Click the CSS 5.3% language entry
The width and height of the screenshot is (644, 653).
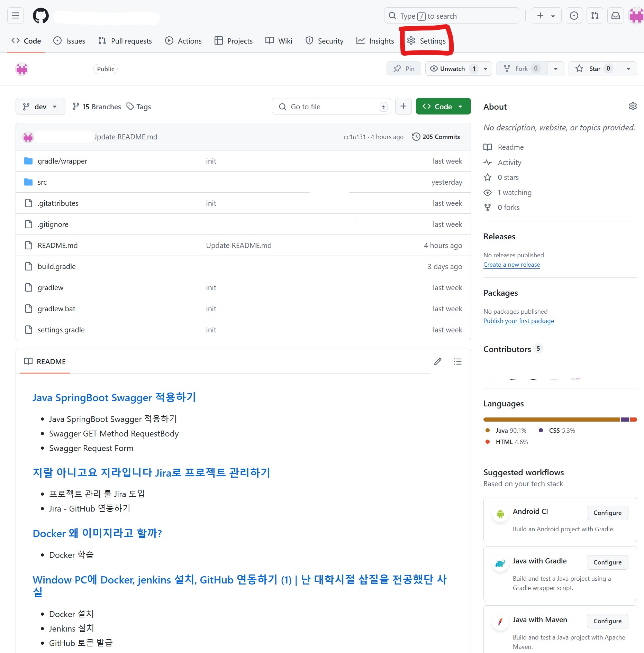tap(557, 430)
